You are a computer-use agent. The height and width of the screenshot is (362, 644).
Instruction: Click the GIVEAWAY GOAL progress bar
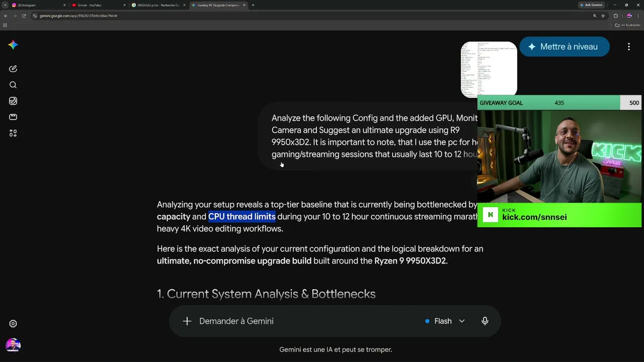[559, 103]
